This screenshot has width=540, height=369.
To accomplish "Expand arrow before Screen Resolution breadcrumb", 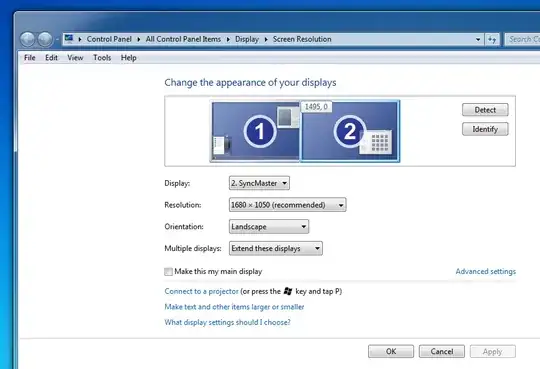I will 266,39.
